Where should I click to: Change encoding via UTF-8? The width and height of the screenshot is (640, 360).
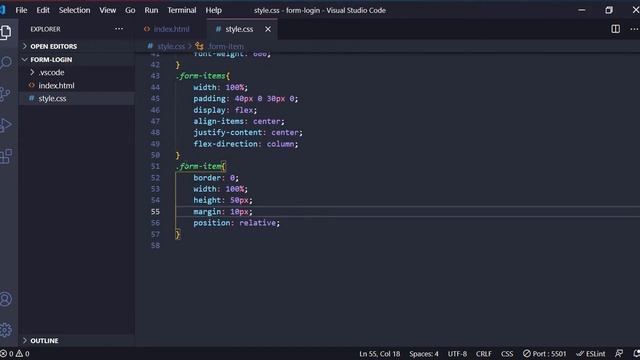pos(457,353)
